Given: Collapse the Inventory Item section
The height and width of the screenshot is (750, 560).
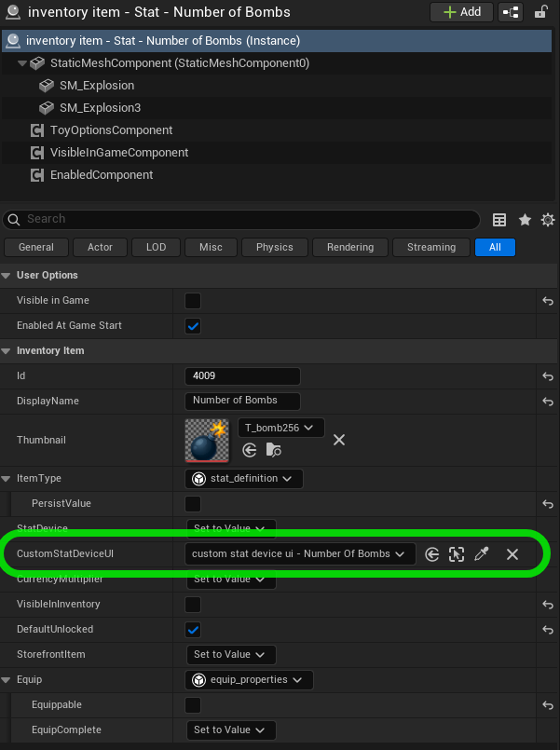Looking at the screenshot, I should [x=7, y=351].
